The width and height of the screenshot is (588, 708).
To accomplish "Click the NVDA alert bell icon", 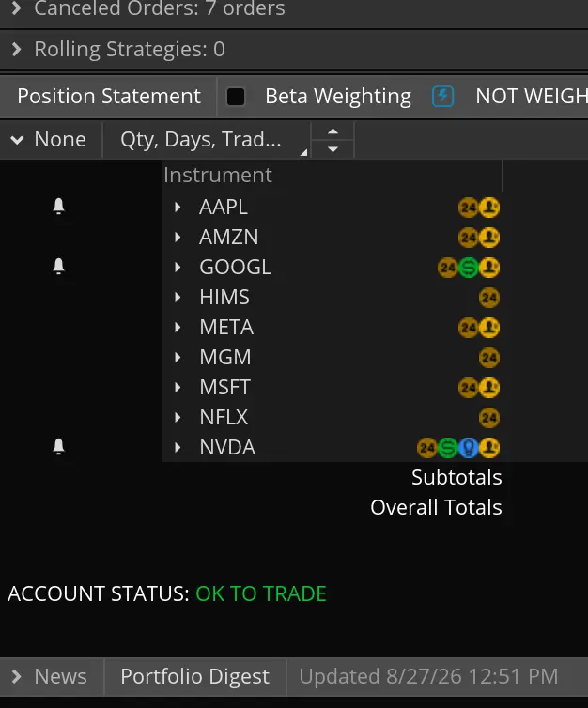I will [59, 447].
